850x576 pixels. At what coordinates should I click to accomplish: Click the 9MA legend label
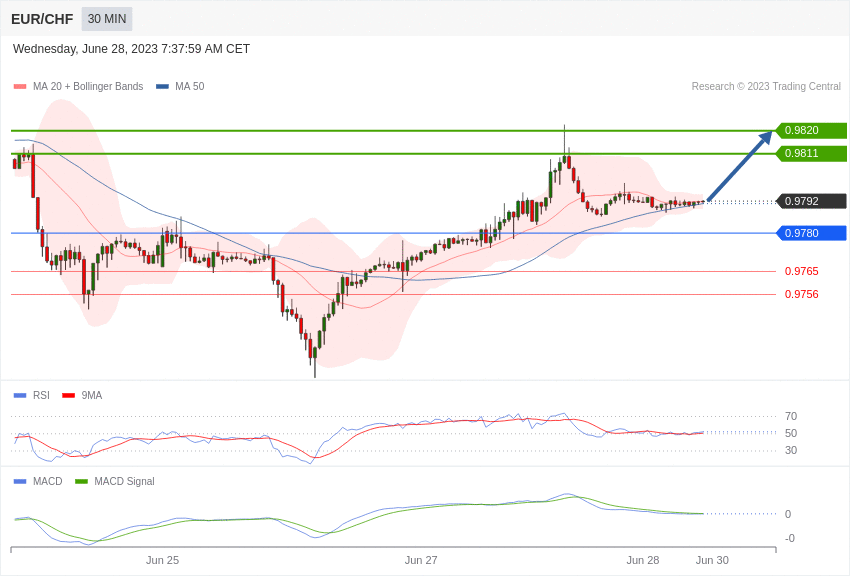click(x=92, y=396)
